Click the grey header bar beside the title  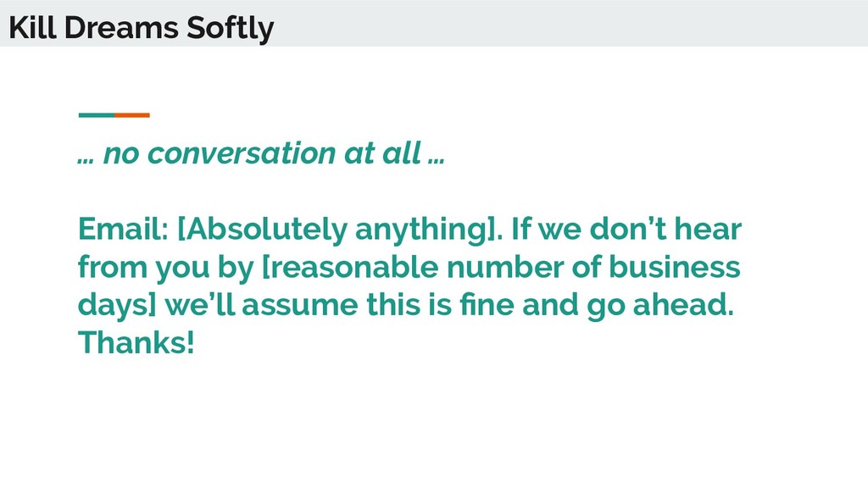click(x=570, y=23)
